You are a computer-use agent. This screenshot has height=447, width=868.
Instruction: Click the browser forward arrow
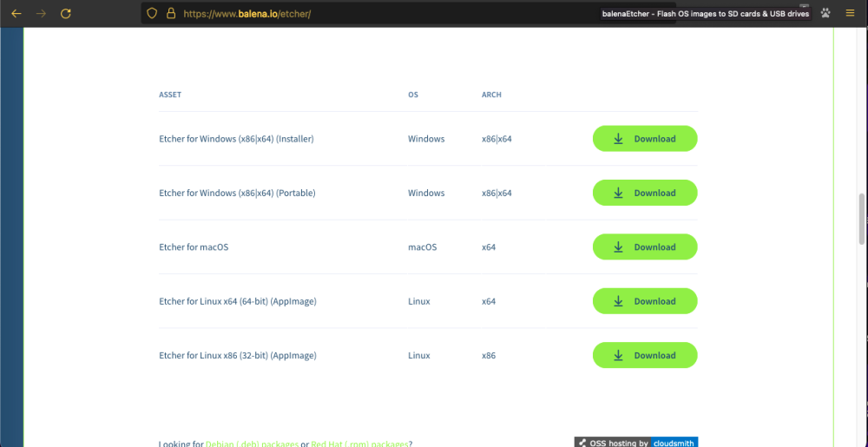pos(41,13)
